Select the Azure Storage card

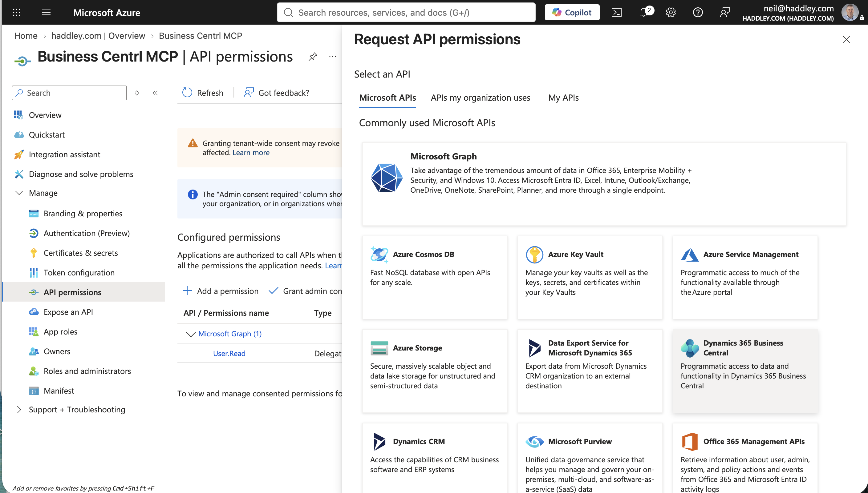tap(435, 371)
